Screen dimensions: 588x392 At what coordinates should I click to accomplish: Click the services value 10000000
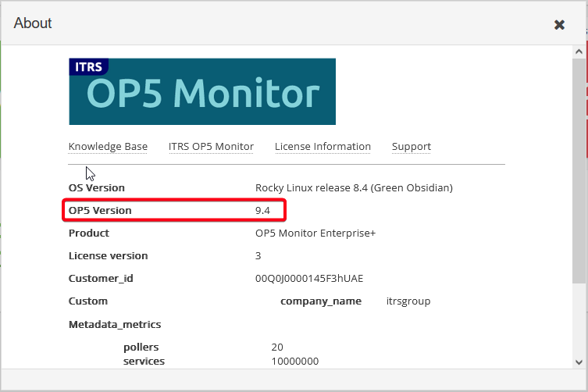(x=295, y=362)
